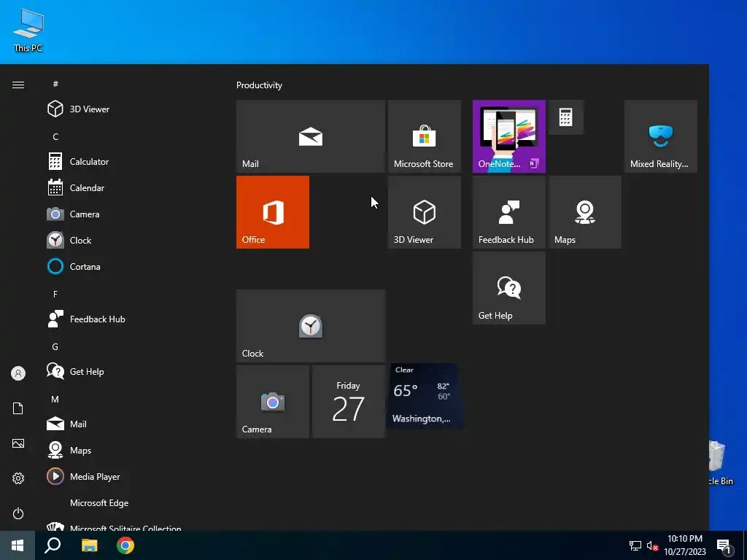Click the C letter header in app list
The image size is (747, 560).
pyautogui.click(x=55, y=136)
